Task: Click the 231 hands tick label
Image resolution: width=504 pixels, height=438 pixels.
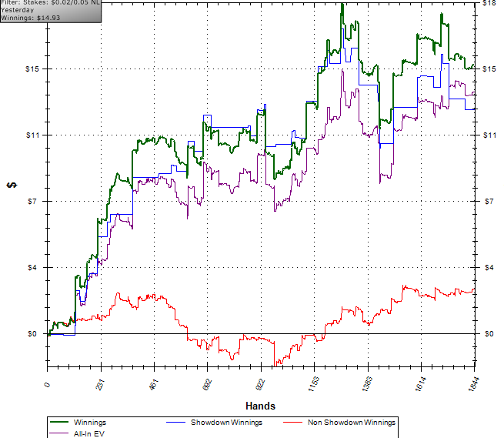Action: pyautogui.click(x=100, y=385)
